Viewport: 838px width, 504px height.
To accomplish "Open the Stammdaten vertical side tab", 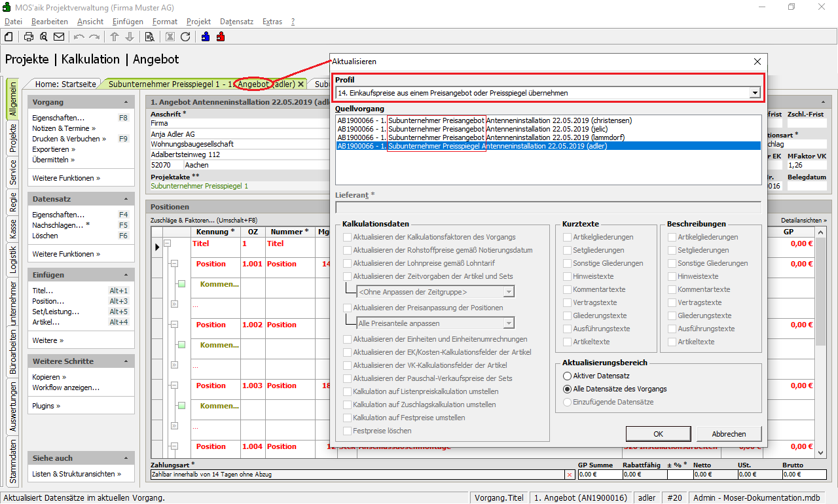I will [x=12, y=461].
